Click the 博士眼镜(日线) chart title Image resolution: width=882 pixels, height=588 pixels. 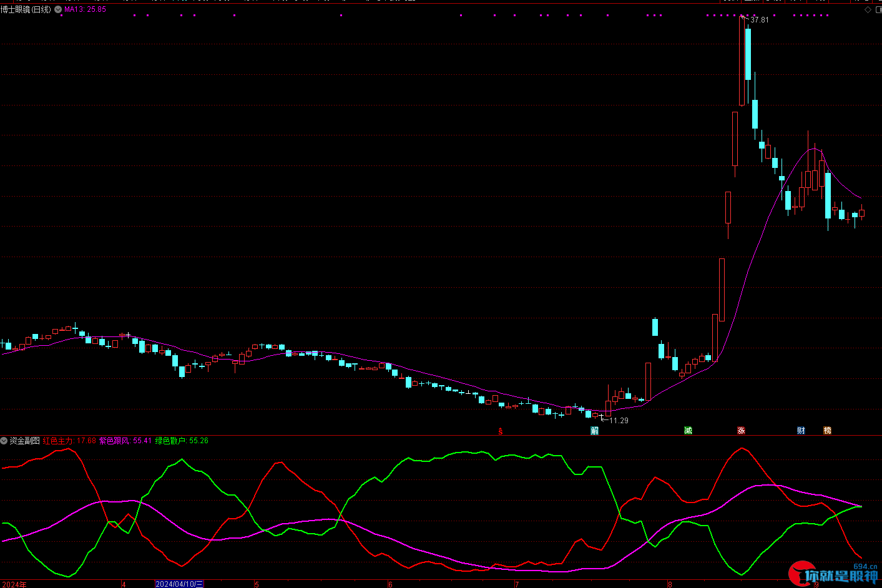tap(26, 9)
